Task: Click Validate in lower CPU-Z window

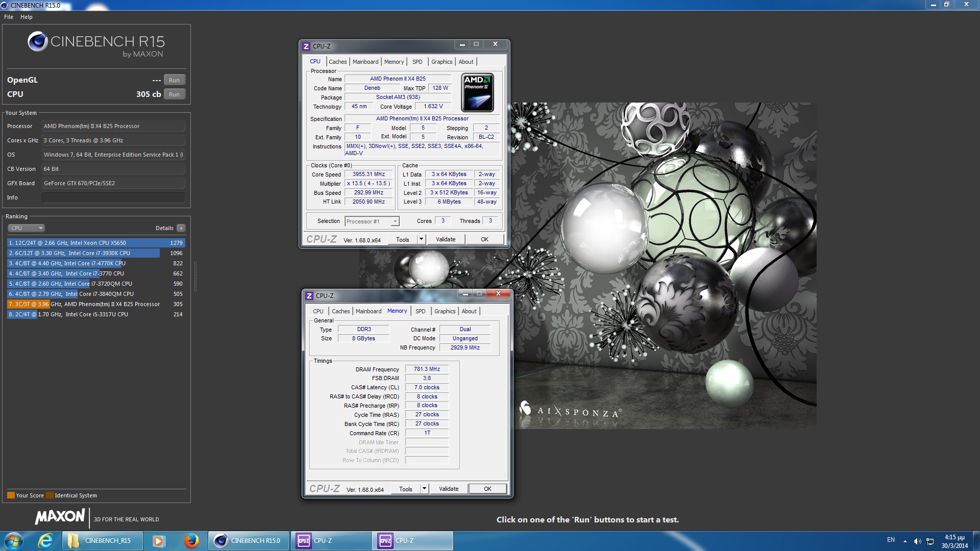Action: [449, 489]
